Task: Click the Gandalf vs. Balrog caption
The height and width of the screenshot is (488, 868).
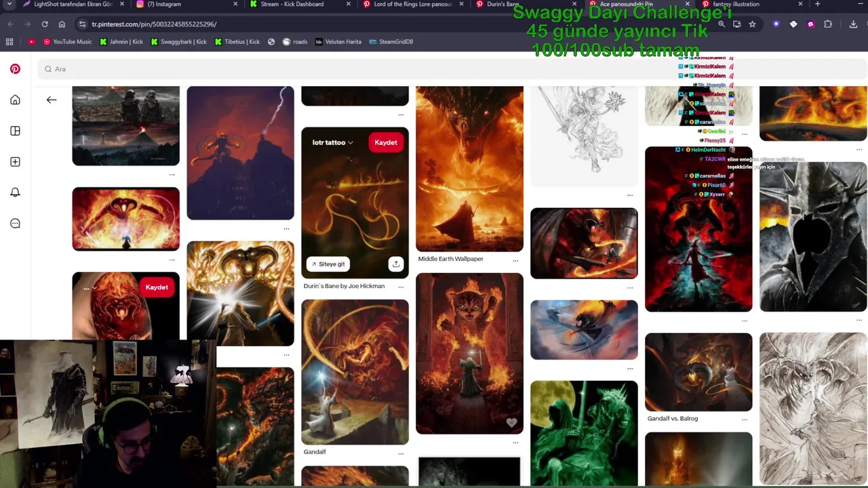Action: point(673,419)
